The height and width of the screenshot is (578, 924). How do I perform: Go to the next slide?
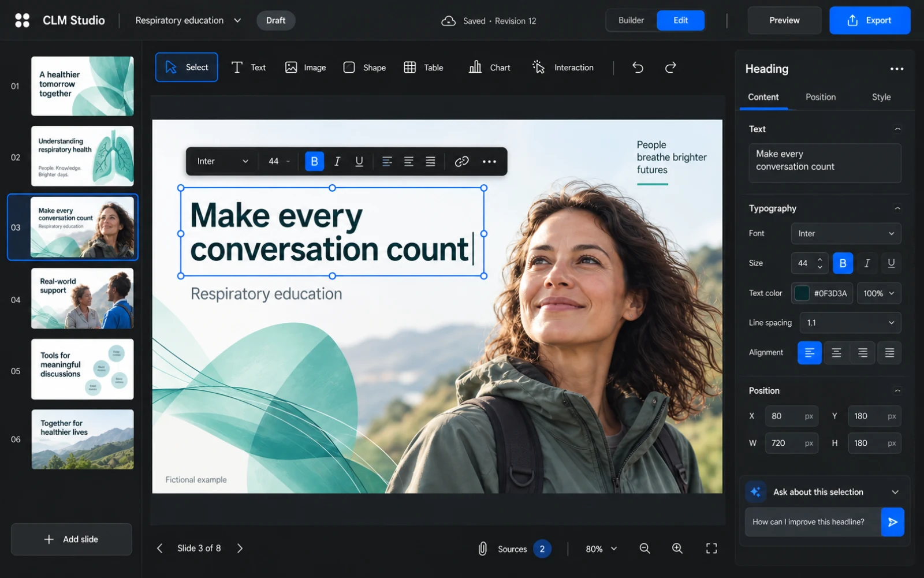tap(240, 549)
